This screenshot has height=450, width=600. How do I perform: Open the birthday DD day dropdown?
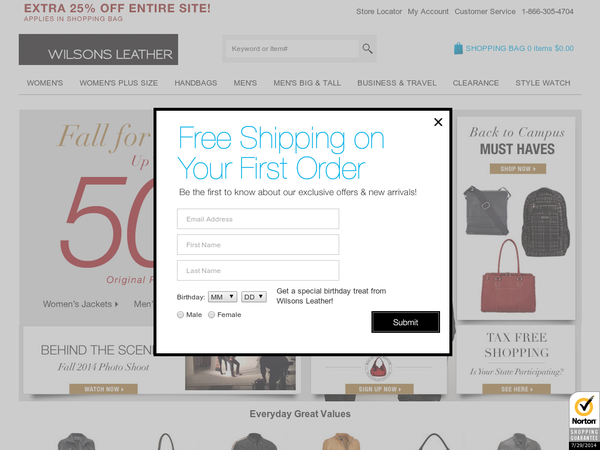(x=254, y=297)
